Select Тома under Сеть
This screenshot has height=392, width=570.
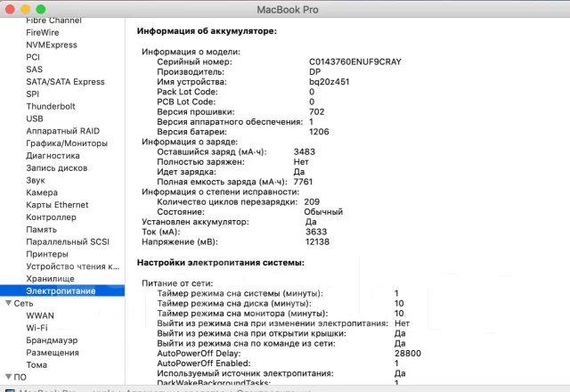click(x=37, y=365)
